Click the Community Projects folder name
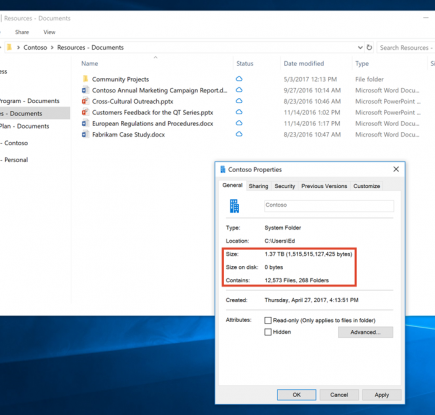Image resolution: width=435 pixels, height=415 pixels. pyautogui.click(x=120, y=79)
